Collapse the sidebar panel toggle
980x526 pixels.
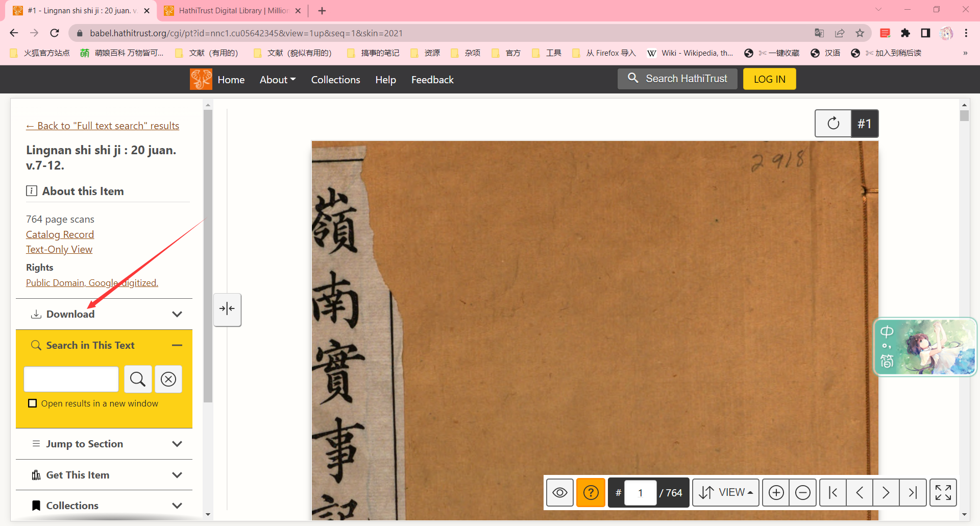227,309
